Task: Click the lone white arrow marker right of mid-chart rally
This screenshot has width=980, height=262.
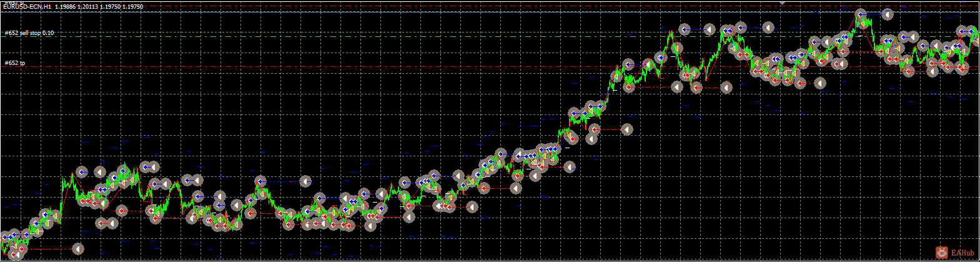Action: pos(626,129)
